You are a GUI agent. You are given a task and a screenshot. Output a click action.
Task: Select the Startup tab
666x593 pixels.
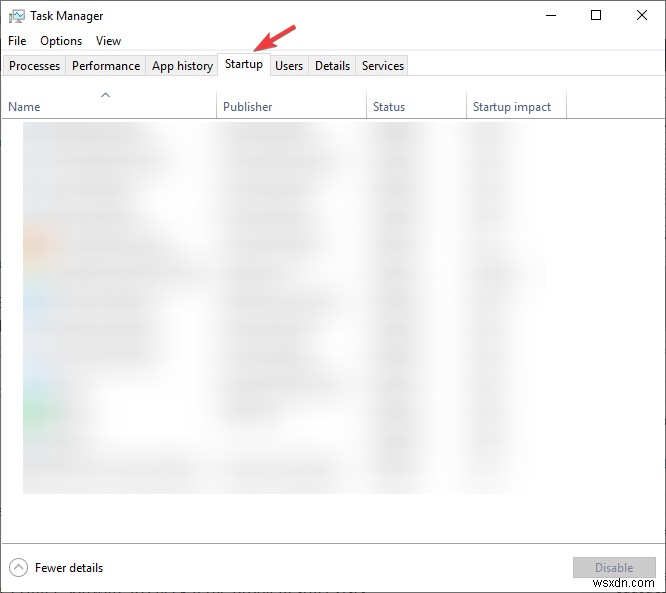(x=244, y=64)
